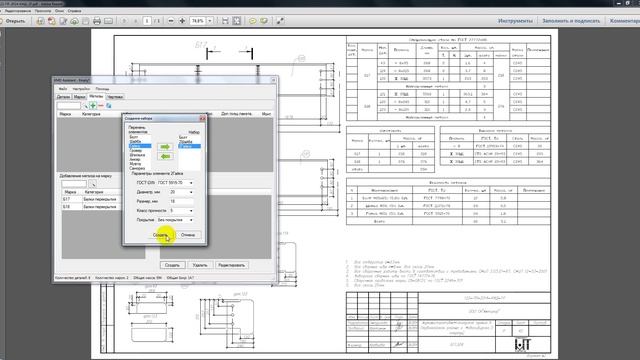Open the Помощь menu in KMD Assistant
The height and width of the screenshot is (360, 640).
(x=102, y=89)
